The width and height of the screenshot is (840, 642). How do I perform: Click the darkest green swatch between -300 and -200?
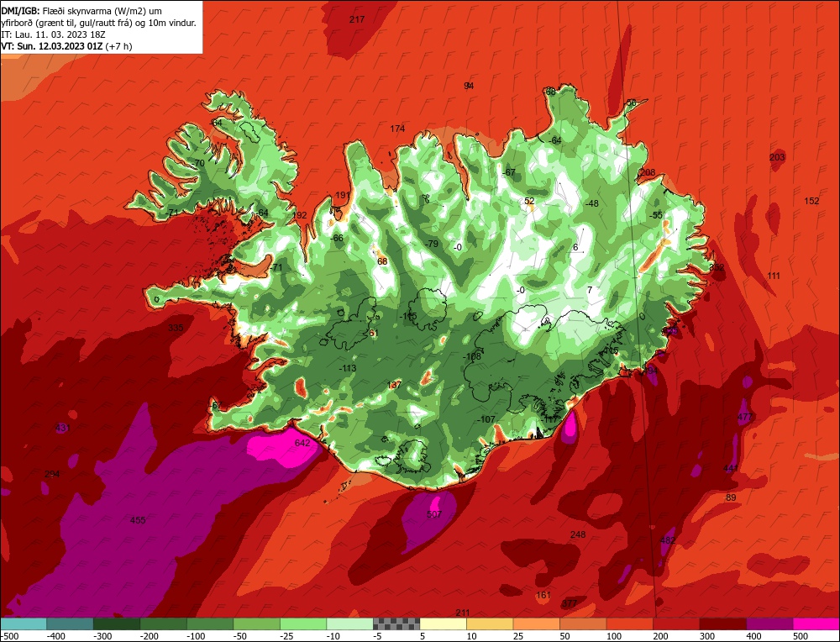(116, 624)
